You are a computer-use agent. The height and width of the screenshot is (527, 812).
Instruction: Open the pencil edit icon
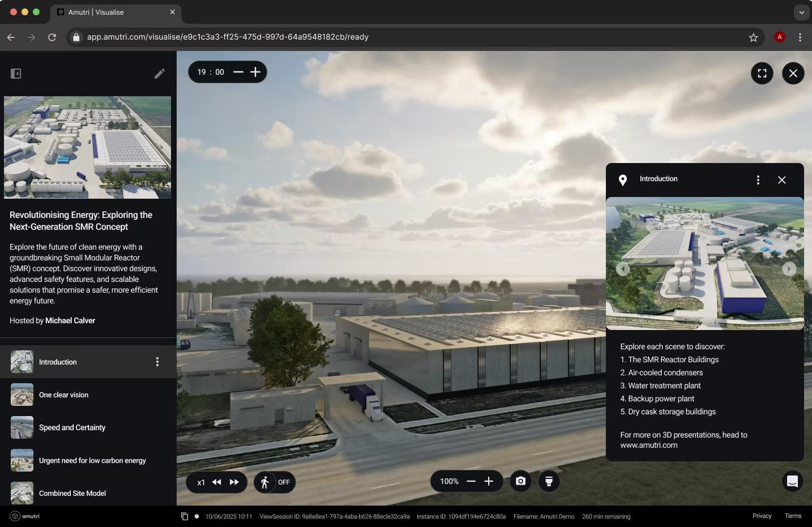(160, 74)
